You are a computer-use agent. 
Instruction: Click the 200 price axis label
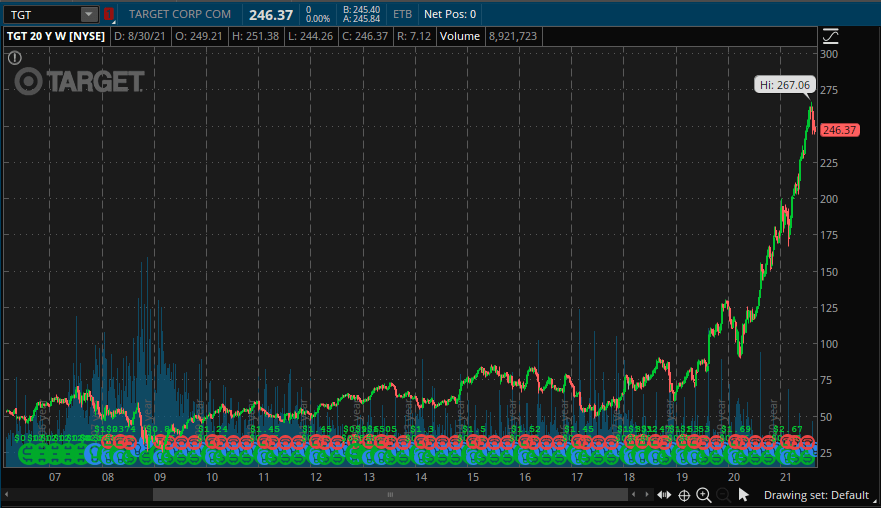pyautogui.click(x=829, y=199)
